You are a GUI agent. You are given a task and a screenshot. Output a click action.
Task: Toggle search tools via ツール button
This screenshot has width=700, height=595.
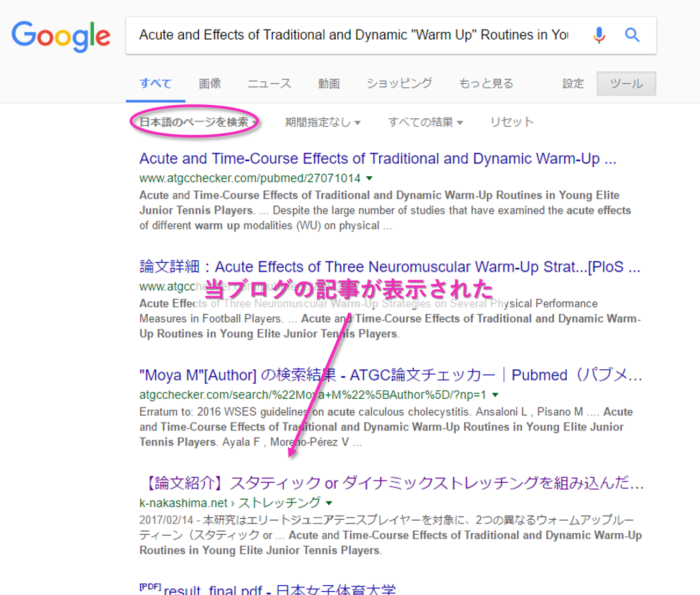[625, 83]
